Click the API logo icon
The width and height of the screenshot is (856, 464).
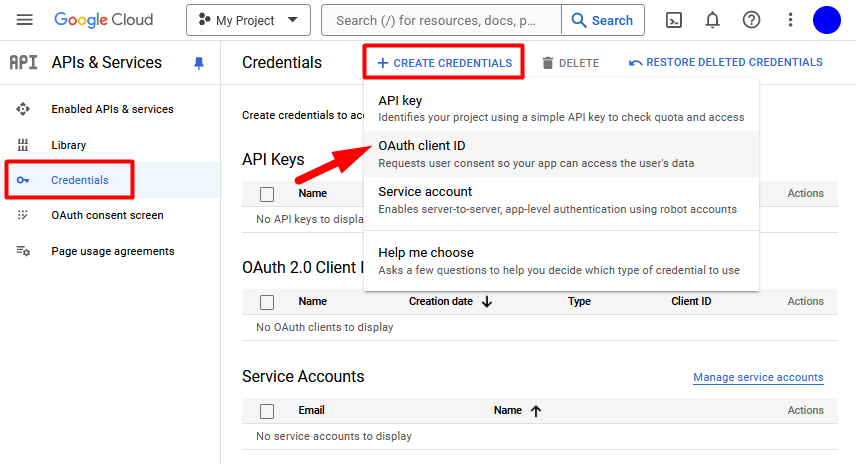click(x=23, y=63)
